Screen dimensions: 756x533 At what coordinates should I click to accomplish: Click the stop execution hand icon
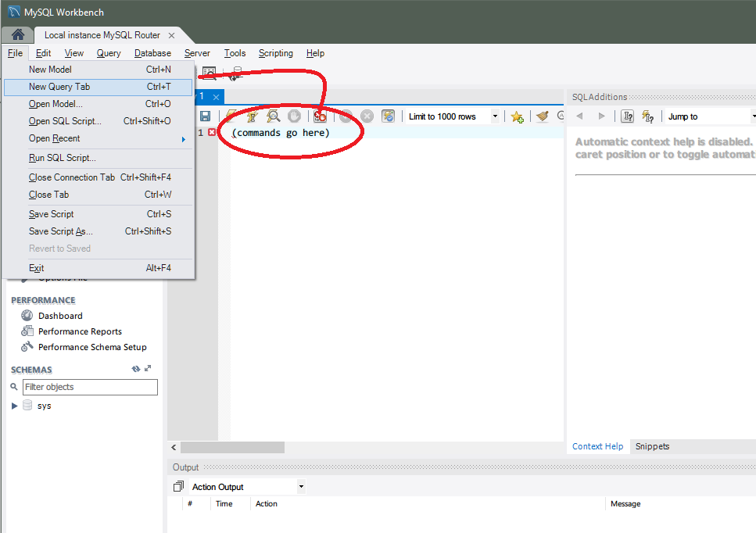pyautogui.click(x=294, y=116)
